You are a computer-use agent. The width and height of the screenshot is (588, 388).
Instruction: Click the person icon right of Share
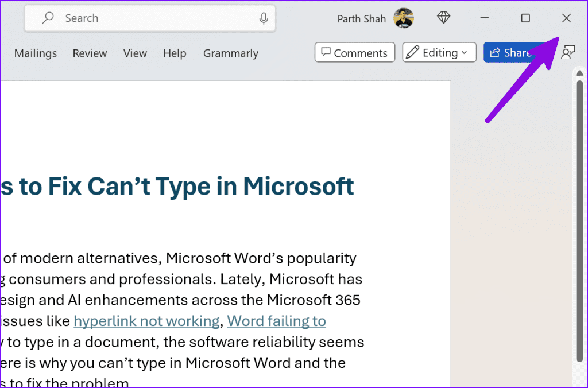pos(568,53)
